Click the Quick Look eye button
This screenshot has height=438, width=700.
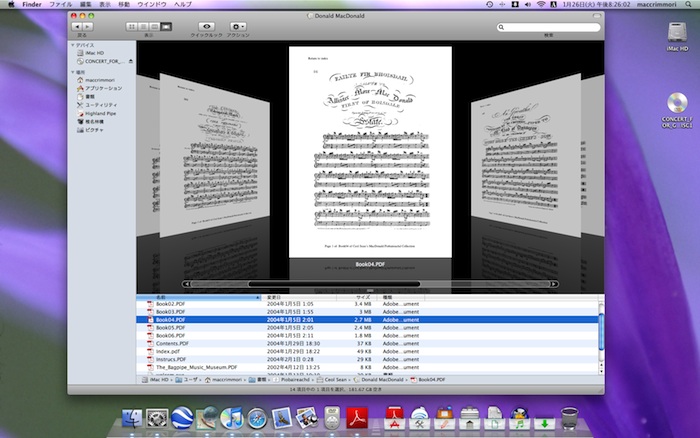(206, 27)
